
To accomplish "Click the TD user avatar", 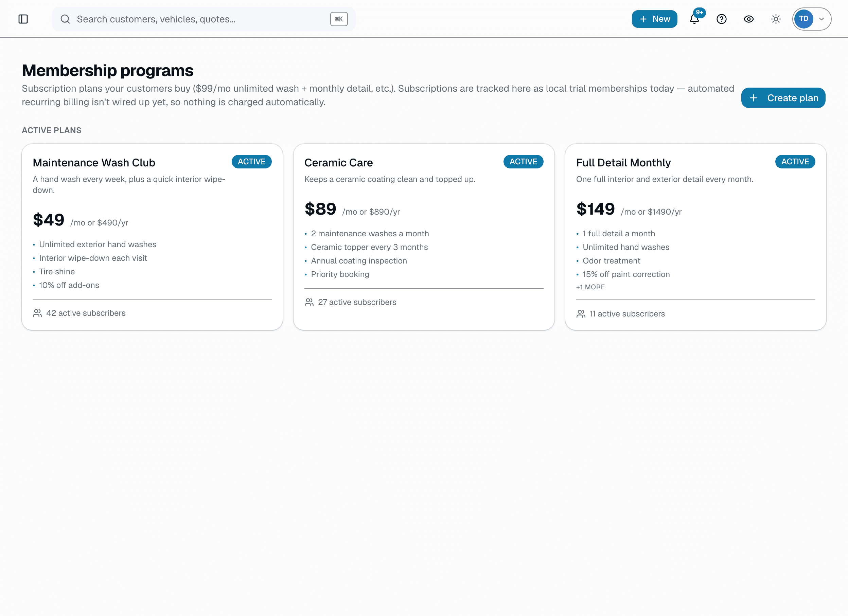I will point(803,19).
